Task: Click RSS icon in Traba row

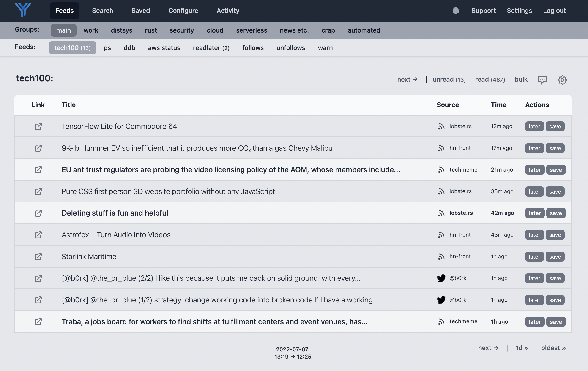Action: pos(441,322)
